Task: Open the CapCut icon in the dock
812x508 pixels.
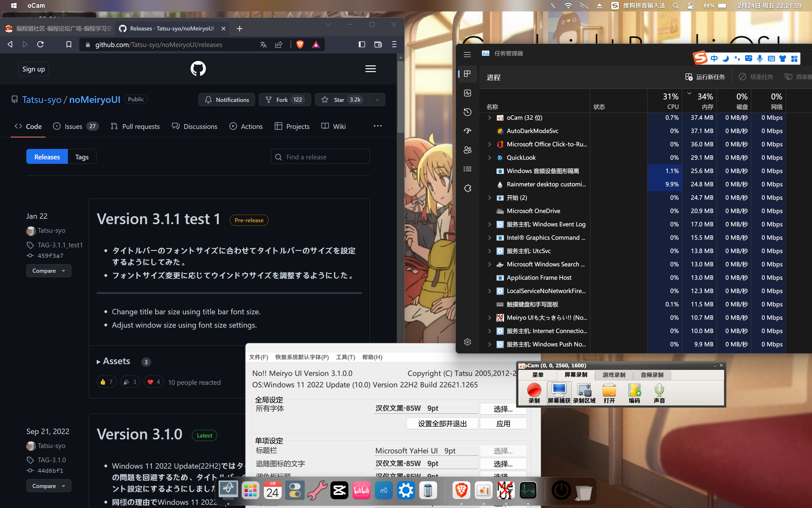Action: click(339, 491)
